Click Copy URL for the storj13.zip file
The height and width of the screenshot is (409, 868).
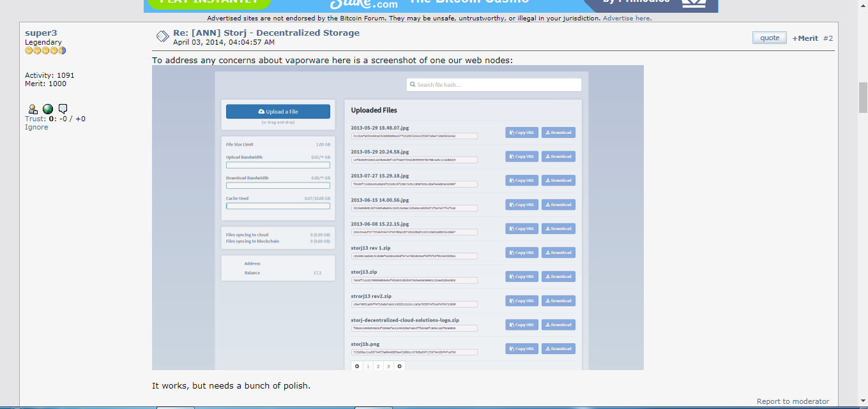point(521,277)
